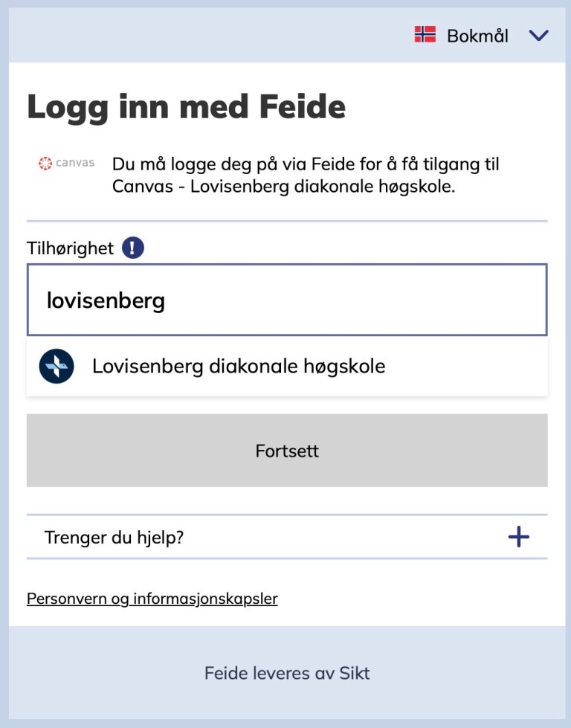Click the Feide leveres av Sikt text
571x728 pixels.
click(285, 673)
